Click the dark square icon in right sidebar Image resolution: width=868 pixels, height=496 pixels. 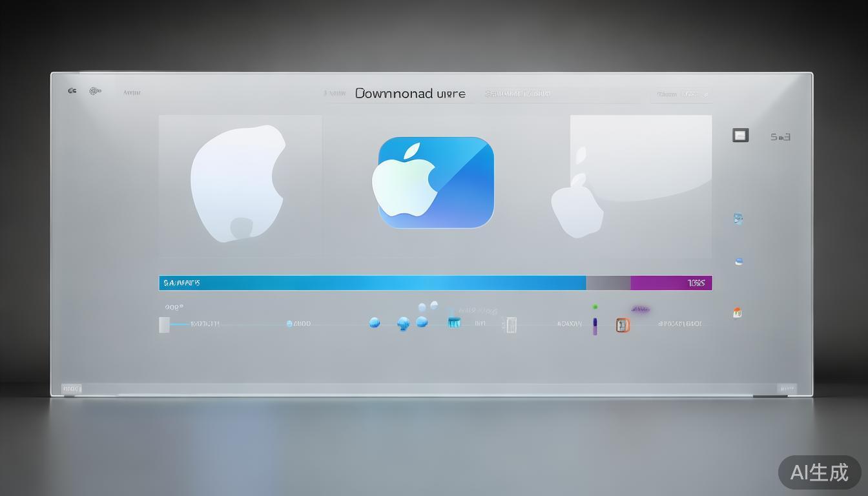pyautogui.click(x=740, y=135)
